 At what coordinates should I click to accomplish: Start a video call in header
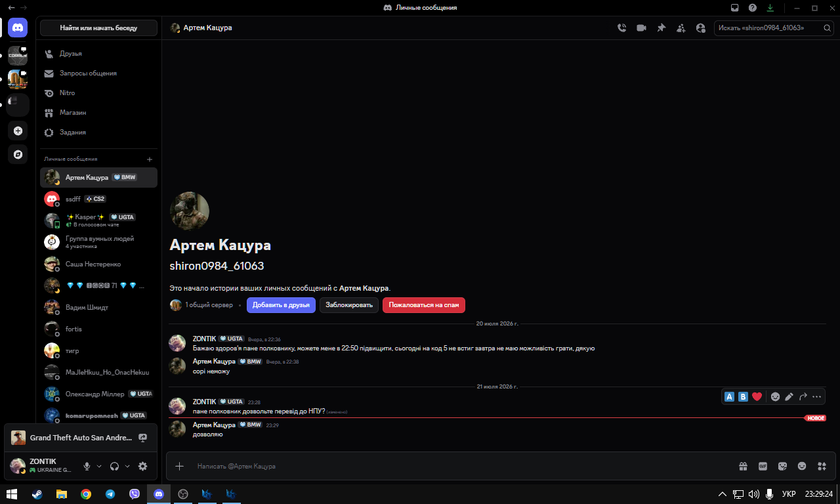[641, 28]
